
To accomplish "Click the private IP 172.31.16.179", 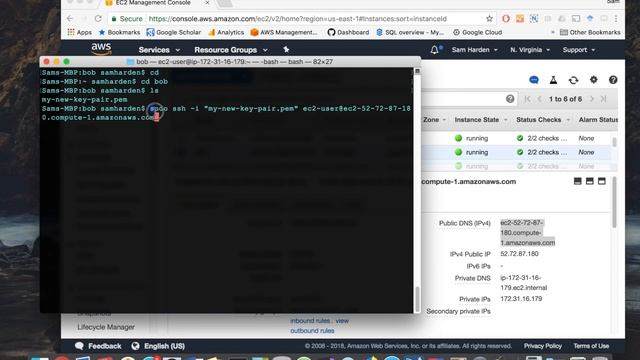I will click(521, 299).
